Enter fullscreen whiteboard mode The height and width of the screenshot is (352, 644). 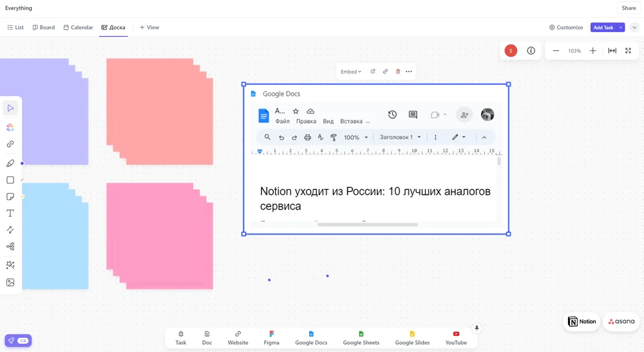tap(628, 51)
